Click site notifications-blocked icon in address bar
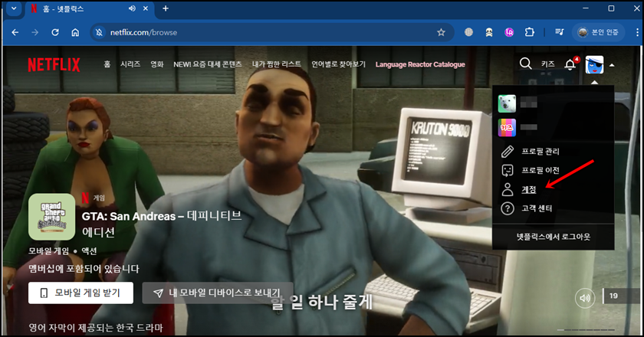Image resolution: width=644 pixels, height=337 pixels. click(99, 32)
